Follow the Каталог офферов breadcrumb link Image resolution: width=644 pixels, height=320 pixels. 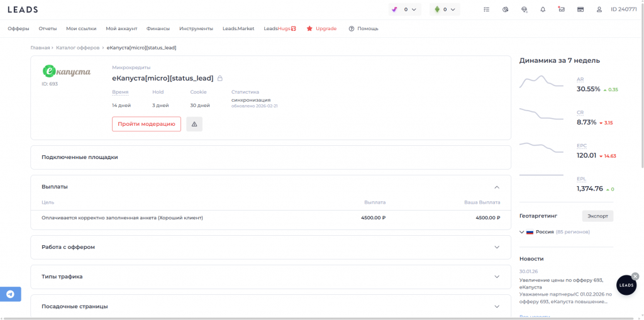tap(79, 48)
